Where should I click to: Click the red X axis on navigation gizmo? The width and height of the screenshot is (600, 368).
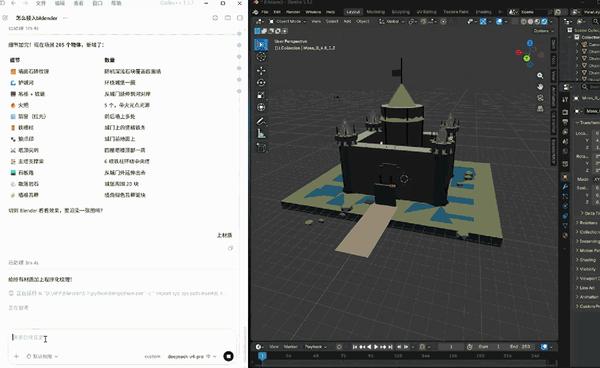518,52
